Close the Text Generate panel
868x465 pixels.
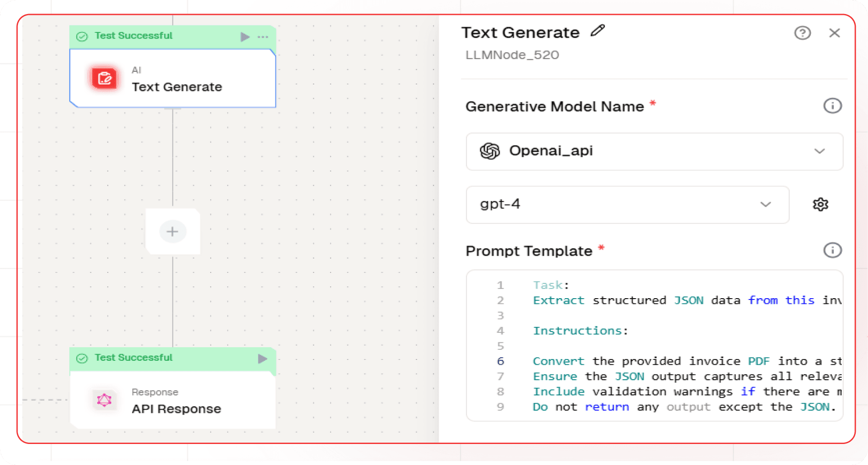click(x=834, y=33)
